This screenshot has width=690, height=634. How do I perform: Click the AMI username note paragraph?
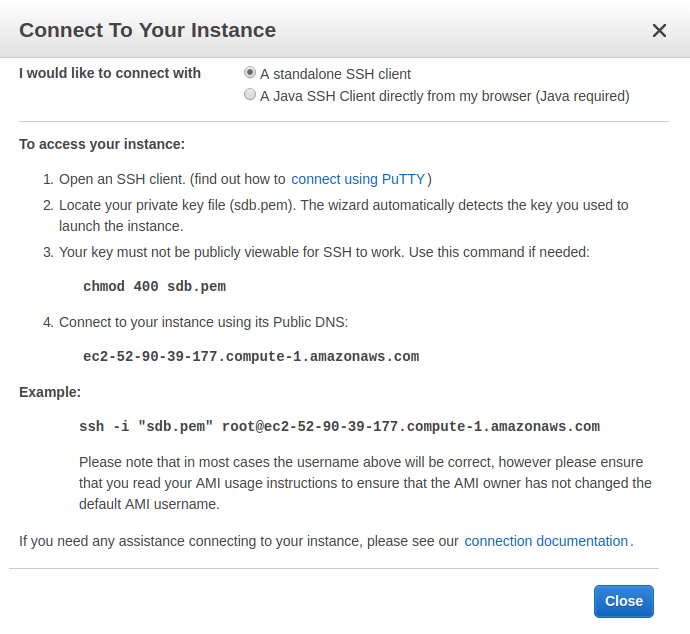point(365,483)
